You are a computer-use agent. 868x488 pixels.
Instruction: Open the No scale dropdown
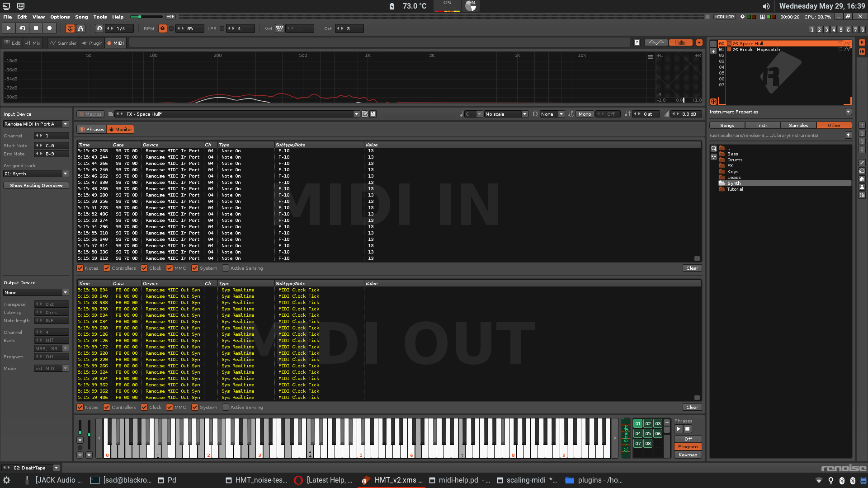(506, 114)
